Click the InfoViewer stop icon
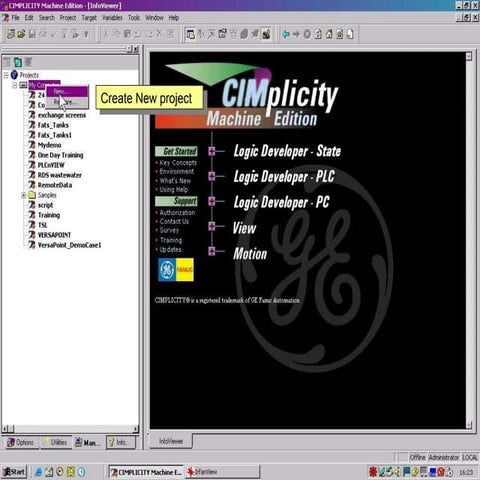This screenshot has width=480, height=480. tap(307, 34)
